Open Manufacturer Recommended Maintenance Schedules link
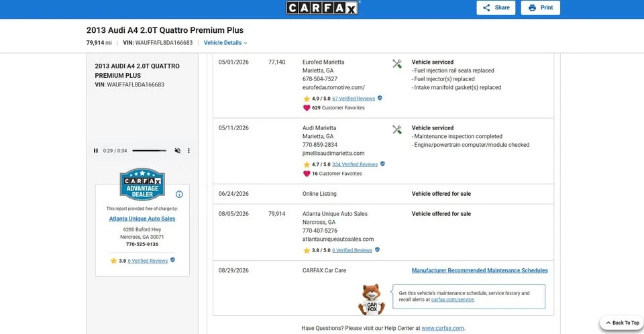644x334 pixels. coord(480,270)
